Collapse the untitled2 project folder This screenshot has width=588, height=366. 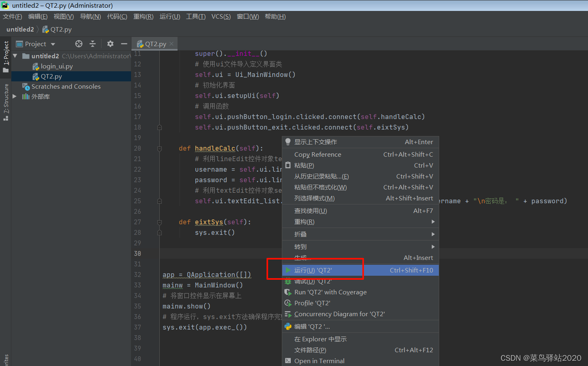tap(15, 56)
